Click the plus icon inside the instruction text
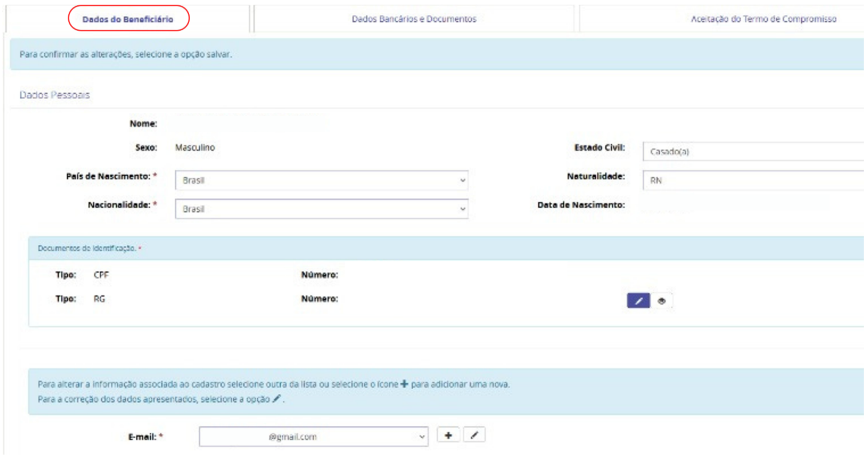 pos(404,384)
